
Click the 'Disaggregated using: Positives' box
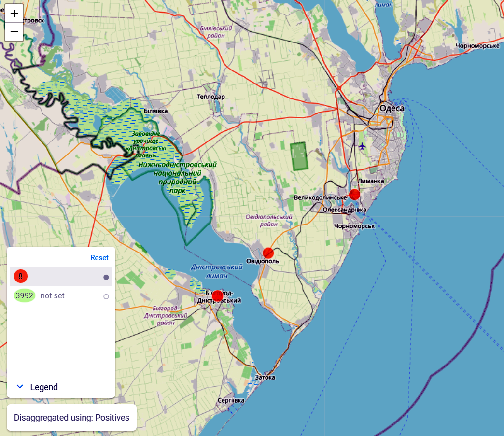pos(71,417)
